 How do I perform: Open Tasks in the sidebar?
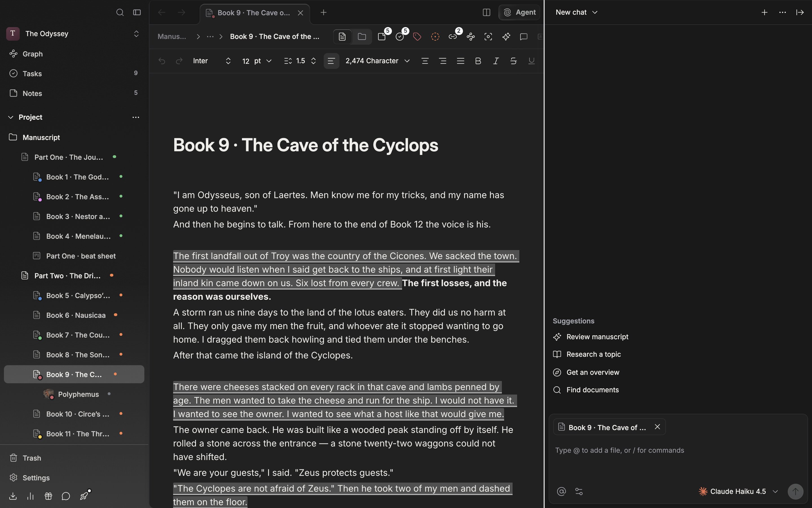tap(74, 74)
